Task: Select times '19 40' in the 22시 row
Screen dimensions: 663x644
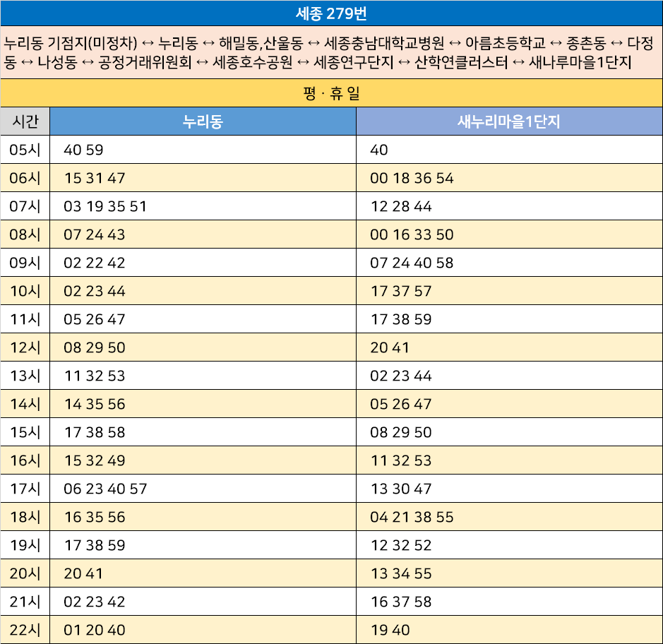Action: click(390, 630)
